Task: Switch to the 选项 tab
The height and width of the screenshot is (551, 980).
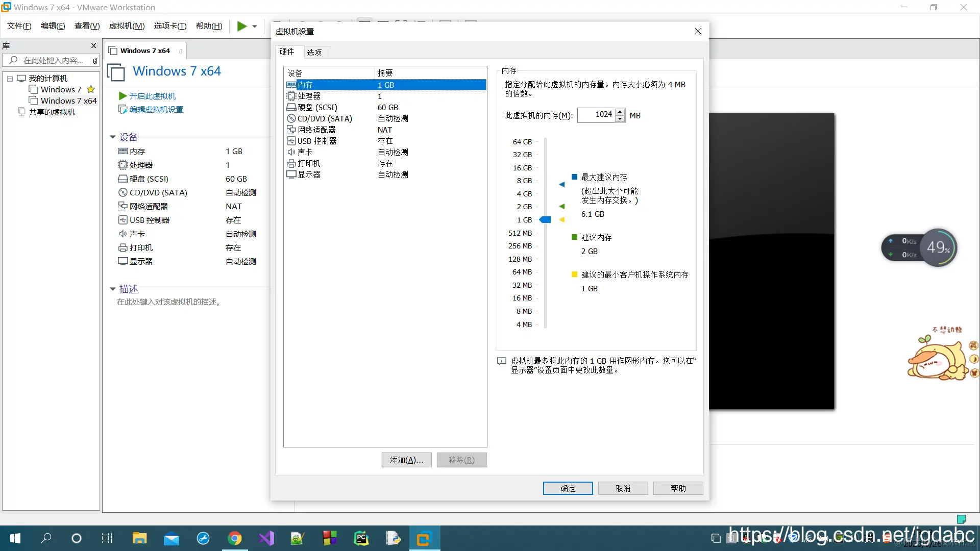Action: click(x=315, y=52)
